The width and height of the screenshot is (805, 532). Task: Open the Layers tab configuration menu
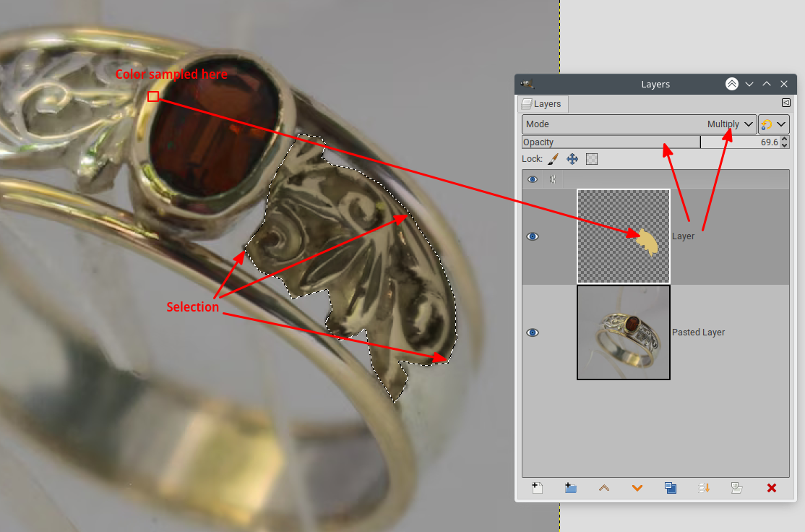click(785, 103)
